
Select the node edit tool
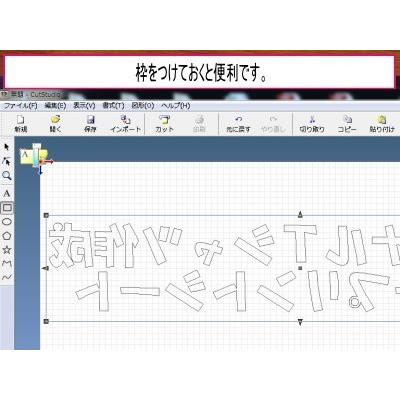[x=7, y=161]
